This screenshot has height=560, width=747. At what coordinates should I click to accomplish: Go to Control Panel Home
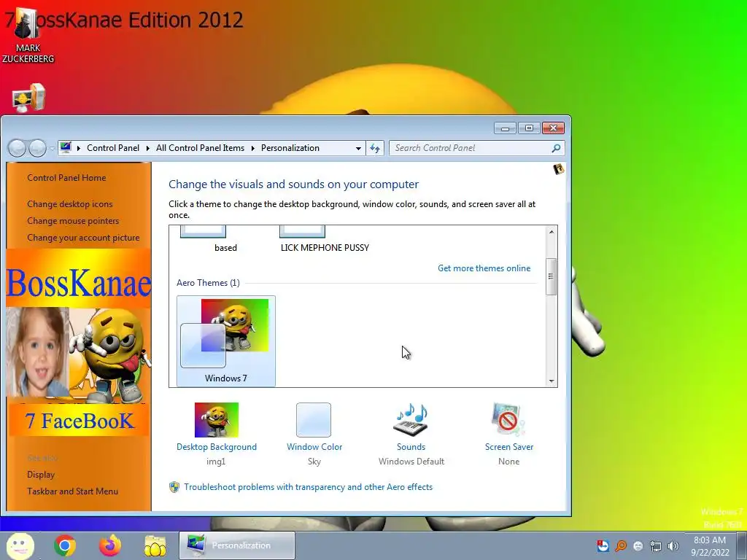point(66,178)
